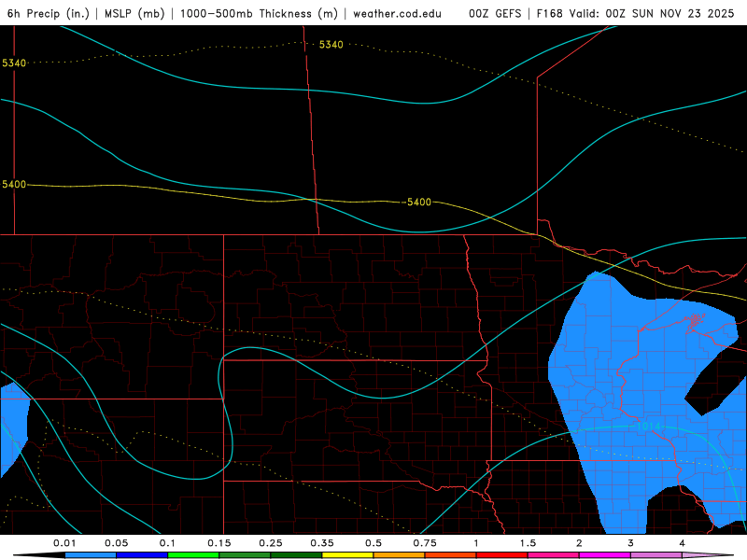
Task: Click the 0.35 legend value
Action: point(322,543)
